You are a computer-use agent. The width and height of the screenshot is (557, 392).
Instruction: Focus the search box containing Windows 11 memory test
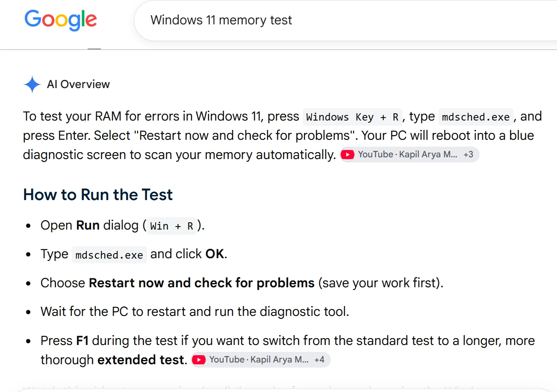point(345,20)
